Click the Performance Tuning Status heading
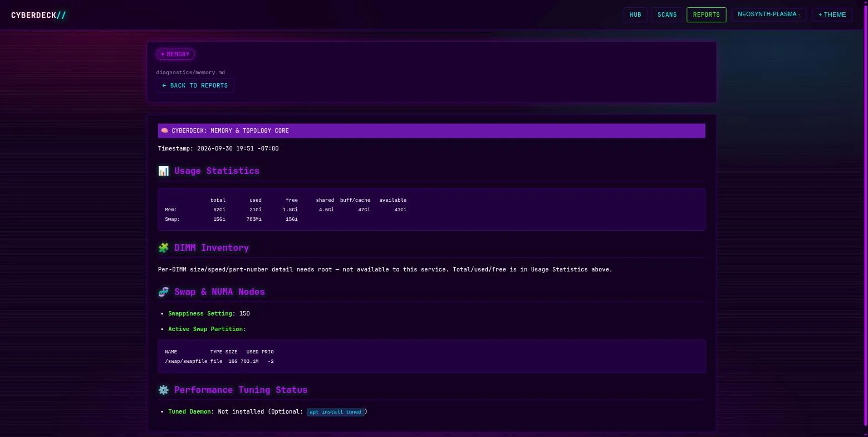 241,390
